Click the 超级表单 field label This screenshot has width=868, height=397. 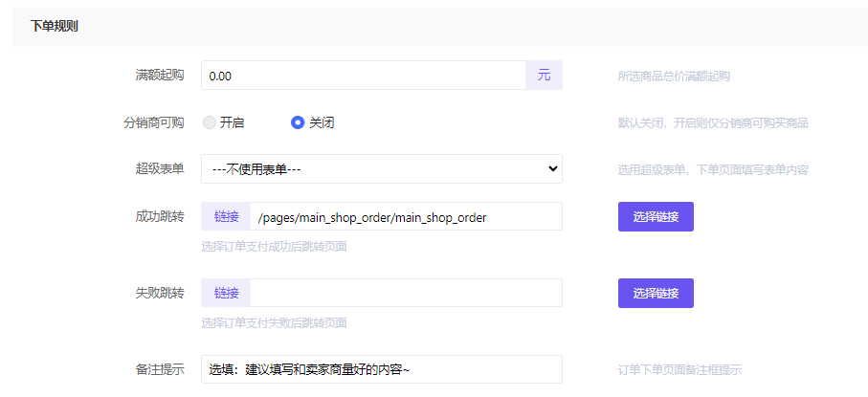coord(160,169)
